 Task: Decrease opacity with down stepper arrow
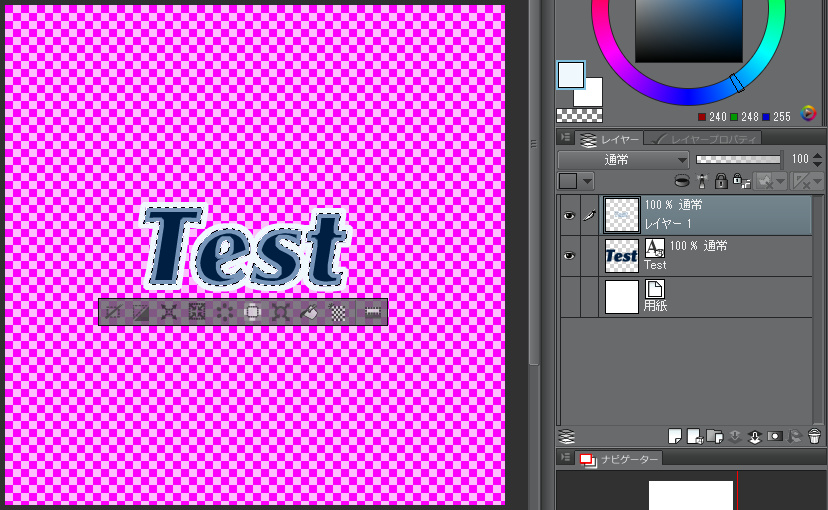click(817, 164)
